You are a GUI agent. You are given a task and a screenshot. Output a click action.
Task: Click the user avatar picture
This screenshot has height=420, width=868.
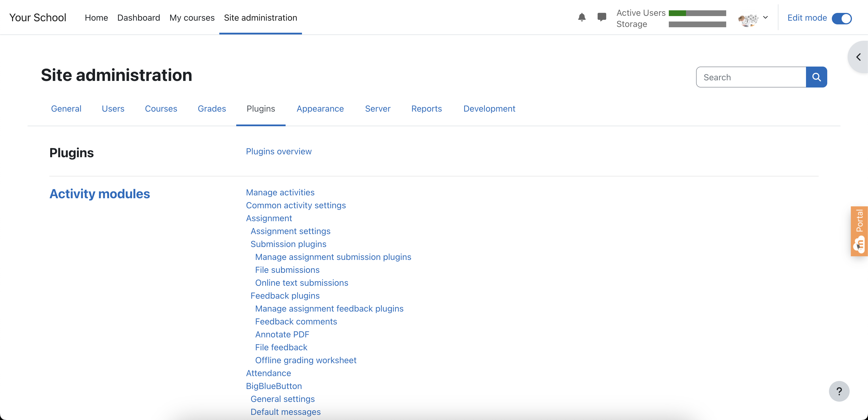tap(748, 19)
